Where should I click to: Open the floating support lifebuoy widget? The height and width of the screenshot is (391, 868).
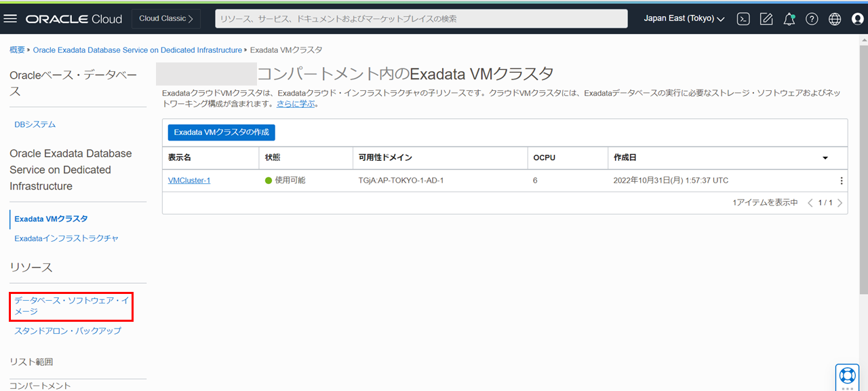[847, 375]
